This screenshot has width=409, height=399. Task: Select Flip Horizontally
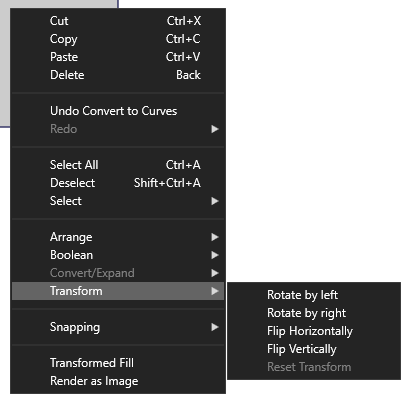pyautogui.click(x=314, y=331)
